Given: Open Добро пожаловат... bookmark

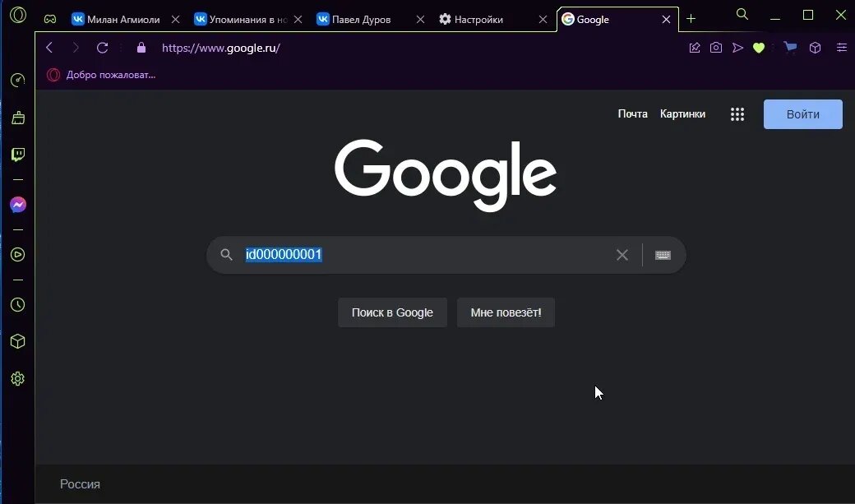Looking at the screenshot, I should 101,75.
